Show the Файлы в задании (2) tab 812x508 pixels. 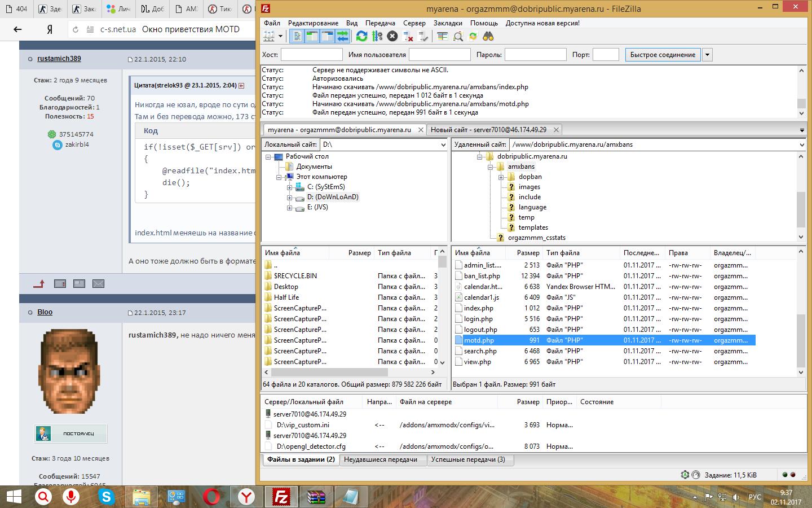(301, 459)
